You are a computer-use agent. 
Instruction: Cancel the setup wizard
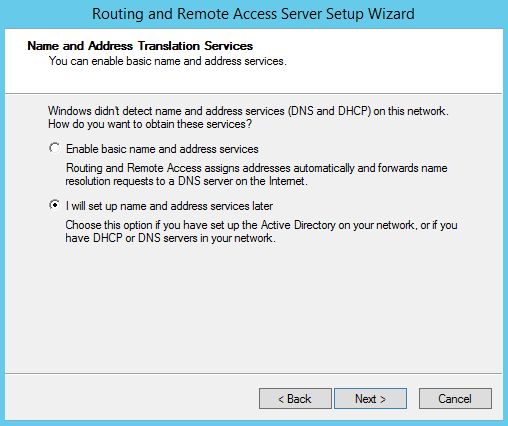[x=455, y=398]
